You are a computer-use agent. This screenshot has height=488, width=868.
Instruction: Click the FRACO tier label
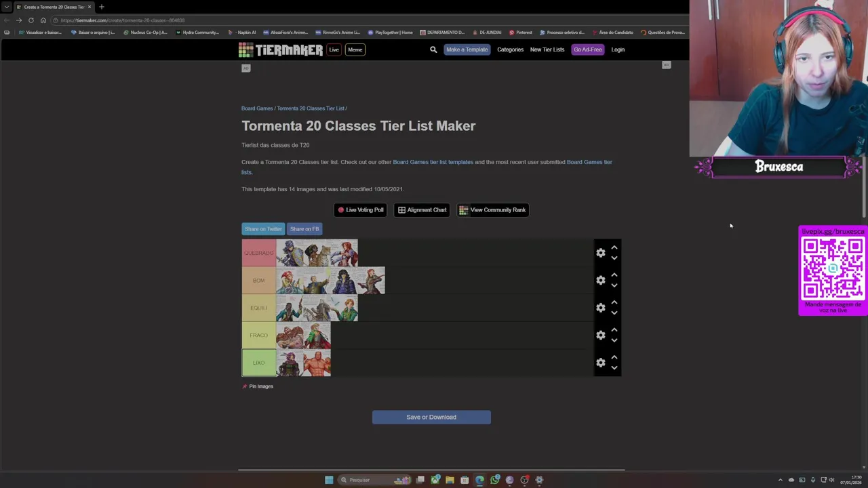point(258,335)
